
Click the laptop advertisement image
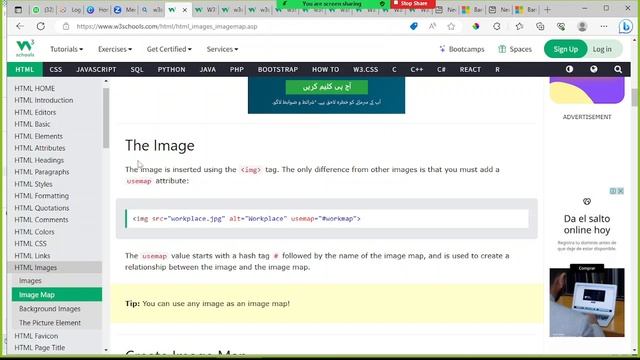click(x=587, y=302)
